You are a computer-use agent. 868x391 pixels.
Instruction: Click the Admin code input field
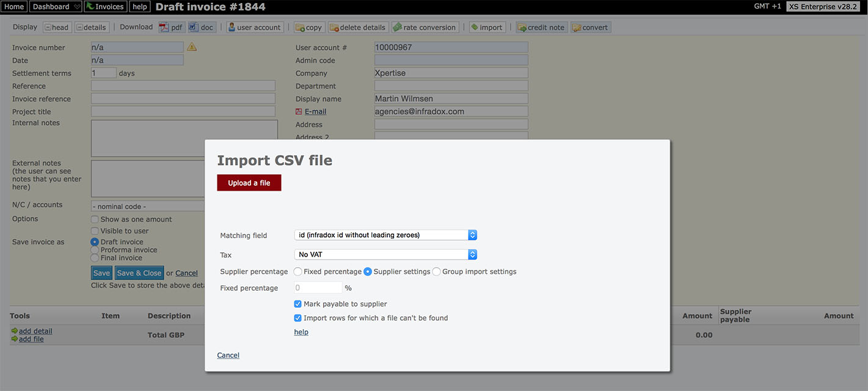click(x=451, y=60)
